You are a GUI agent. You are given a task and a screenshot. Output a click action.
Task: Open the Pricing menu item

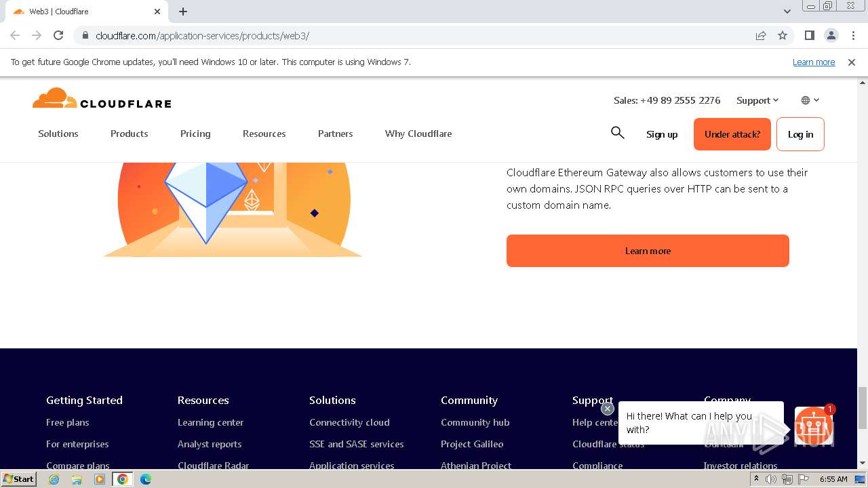[x=195, y=134]
